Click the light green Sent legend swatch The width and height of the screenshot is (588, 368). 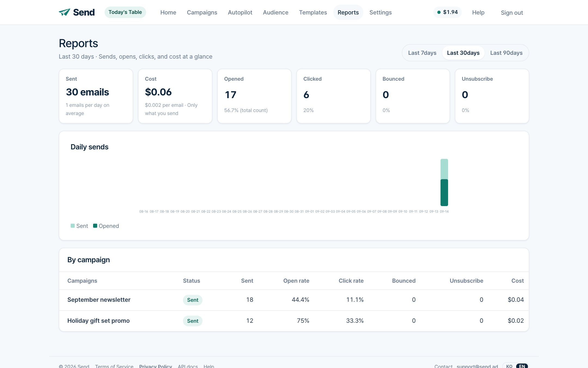tap(73, 226)
